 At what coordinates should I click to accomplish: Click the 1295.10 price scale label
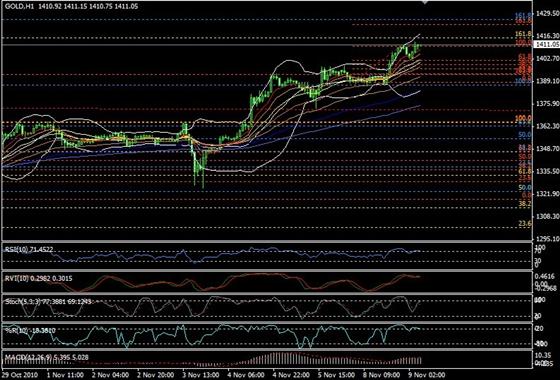pyautogui.click(x=548, y=239)
